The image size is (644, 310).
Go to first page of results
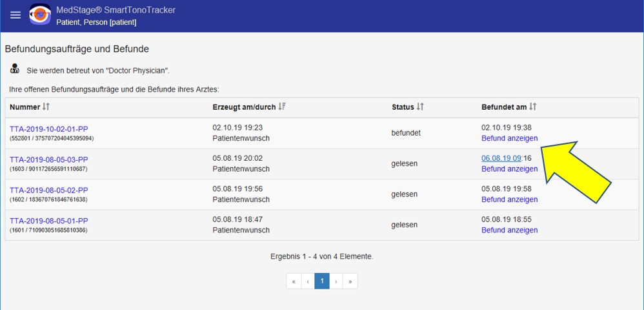coord(294,281)
